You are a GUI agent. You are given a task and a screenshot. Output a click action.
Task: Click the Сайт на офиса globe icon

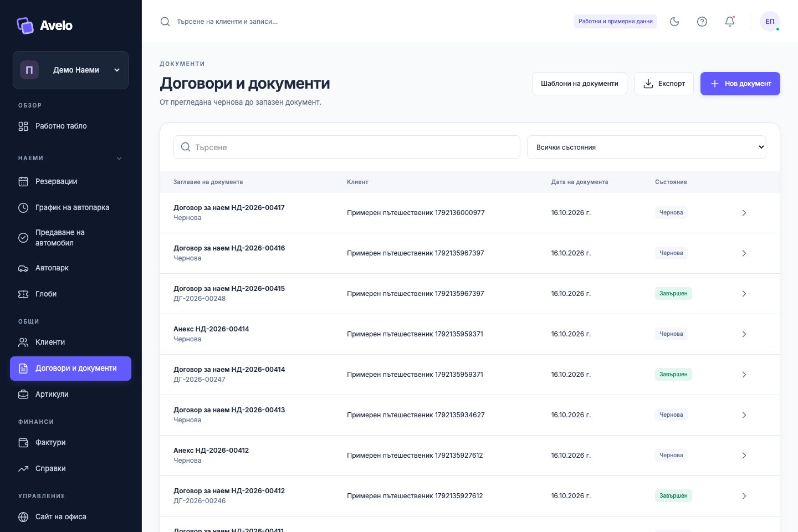click(x=23, y=517)
